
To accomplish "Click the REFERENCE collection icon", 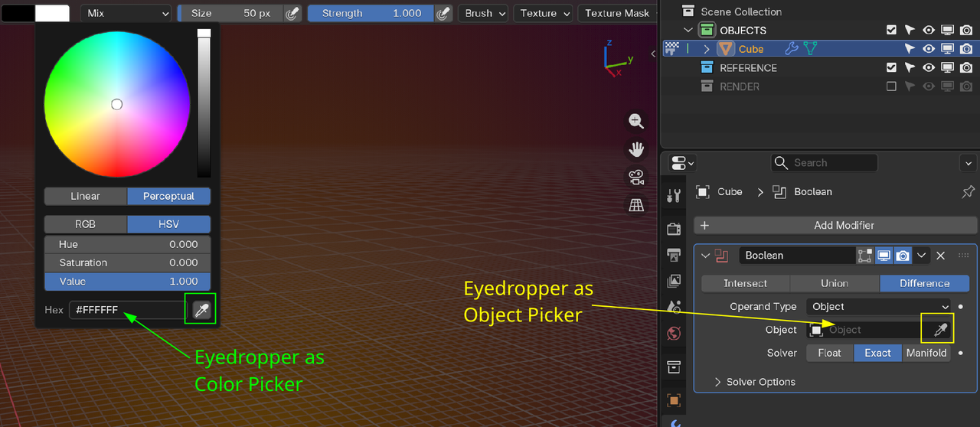I will 707,68.
